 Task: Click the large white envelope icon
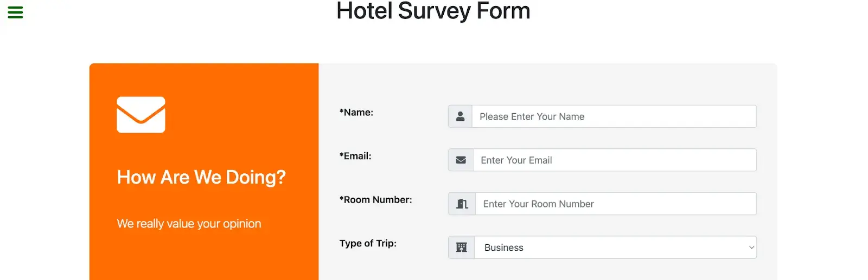(141, 114)
